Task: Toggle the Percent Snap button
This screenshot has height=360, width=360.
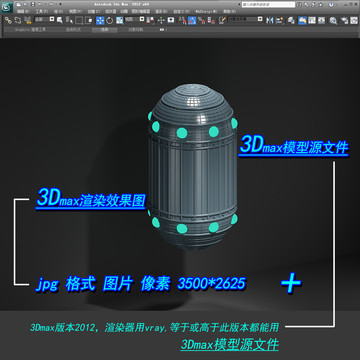Action: click(x=201, y=20)
